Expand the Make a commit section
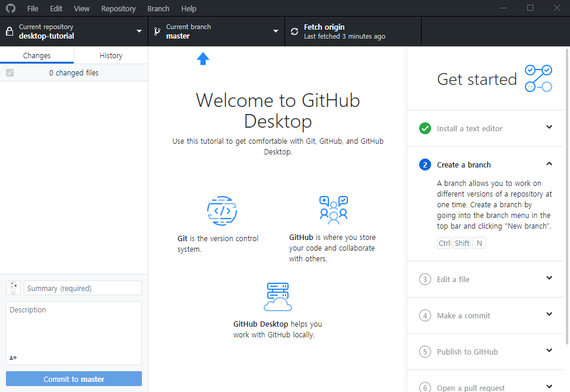This screenshot has width=570, height=392. click(549, 315)
